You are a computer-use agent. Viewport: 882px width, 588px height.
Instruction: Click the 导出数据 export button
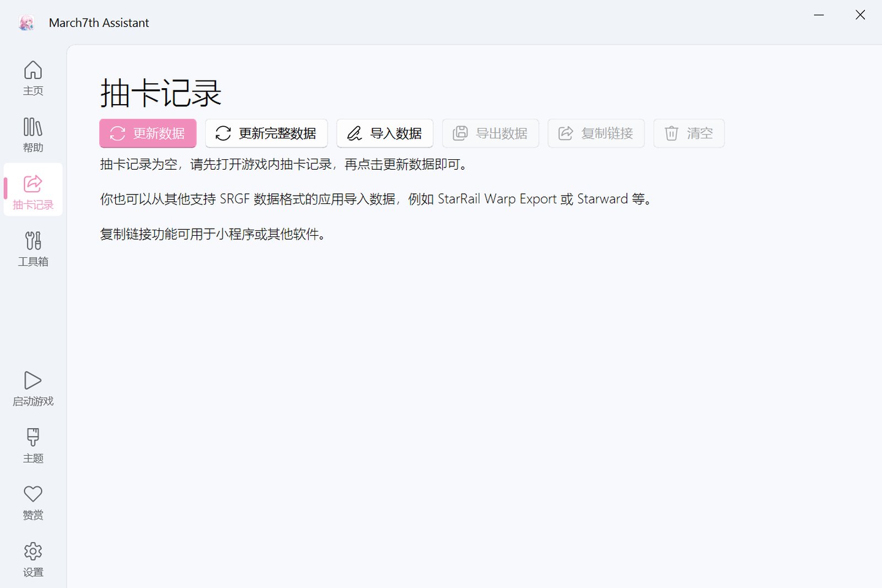click(x=490, y=133)
